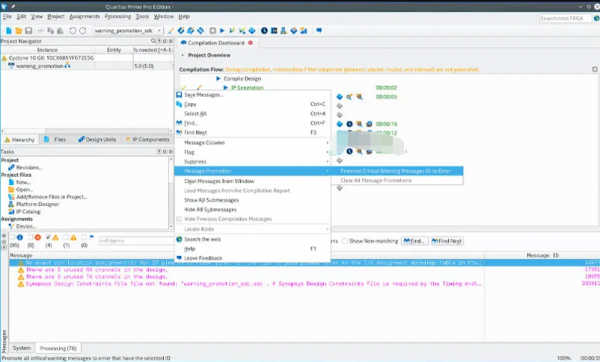600x362 pixels.
Task: Click Open... under Project Files
Action: pyautogui.click(x=24, y=189)
